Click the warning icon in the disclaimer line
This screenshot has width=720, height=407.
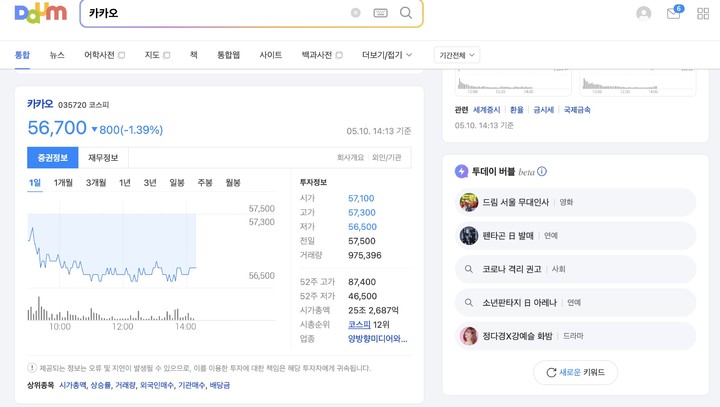pyautogui.click(x=32, y=368)
